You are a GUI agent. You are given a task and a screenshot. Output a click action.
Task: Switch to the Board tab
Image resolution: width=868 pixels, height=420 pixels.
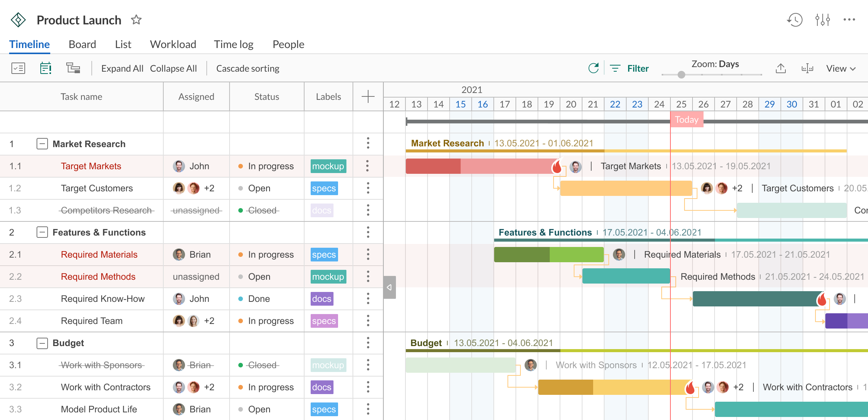(82, 44)
